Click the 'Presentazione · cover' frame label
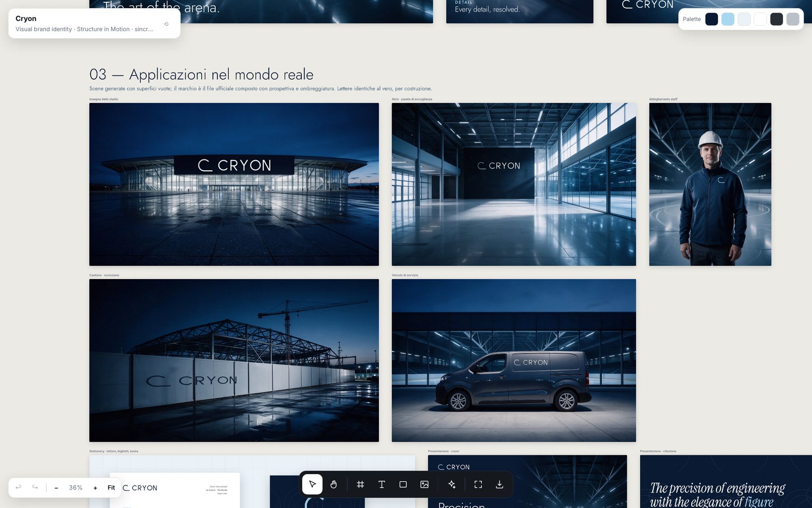The height and width of the screenshot is (508, 812). click(443, 451)
